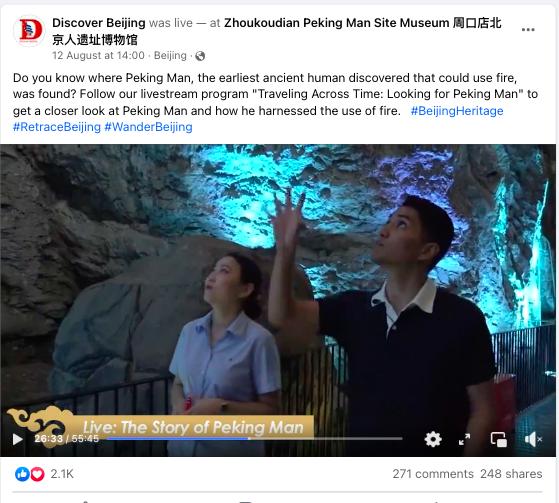The height and width of the screenshot is (503, 559).
Task: Show who reacted, 2.1K count
Action: (62, 474)
